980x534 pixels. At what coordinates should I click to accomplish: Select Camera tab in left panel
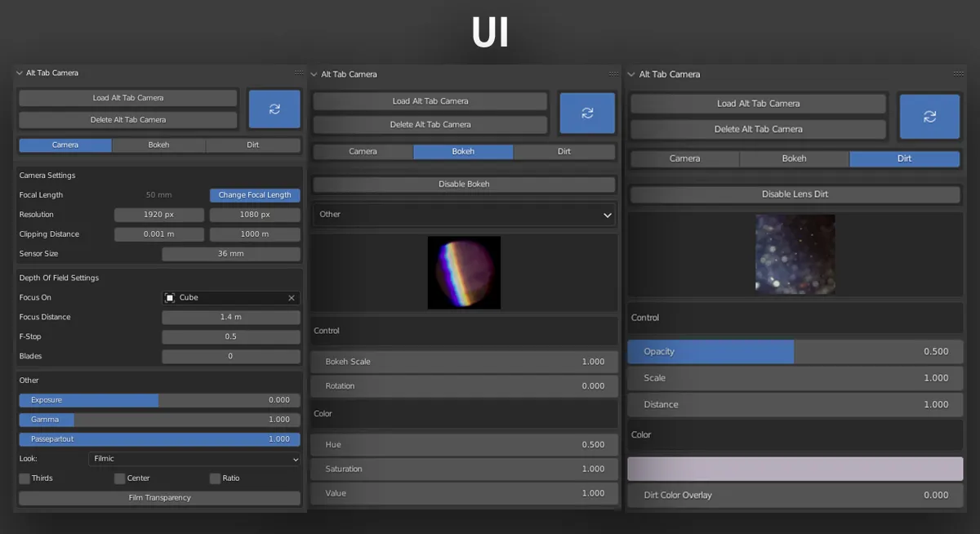coord(65,145)
